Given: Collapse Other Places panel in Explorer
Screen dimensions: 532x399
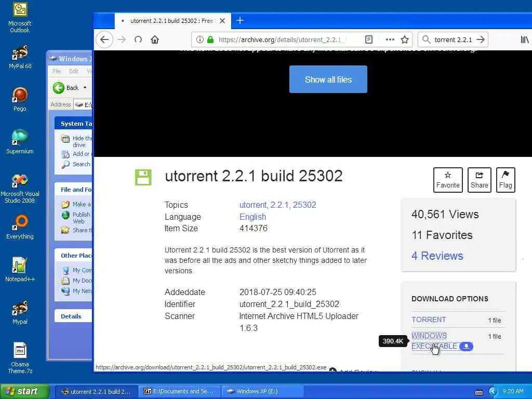Looking at the screenshot, I should [x=74, y=255].
